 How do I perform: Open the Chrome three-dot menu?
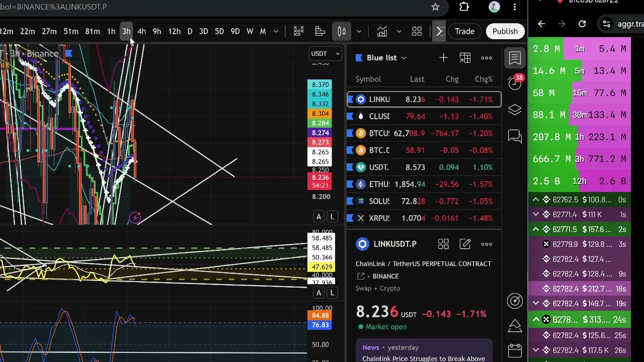pyautogui.click(x=515, y=7)
